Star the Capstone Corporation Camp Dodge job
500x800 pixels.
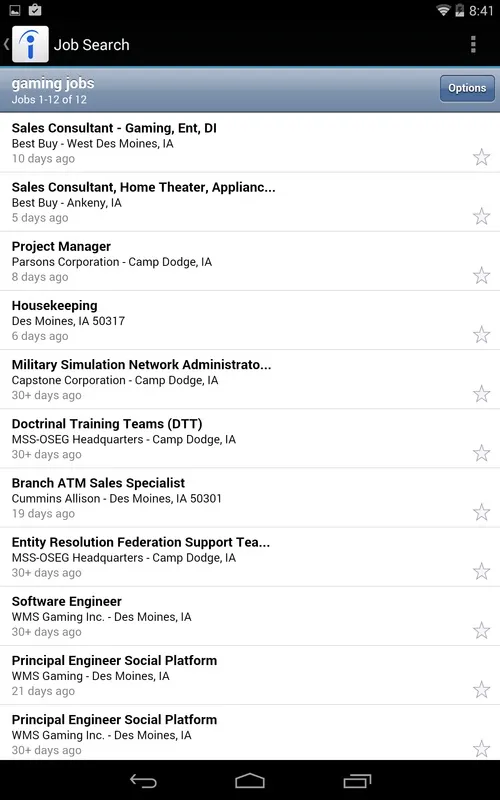(481, 394)
